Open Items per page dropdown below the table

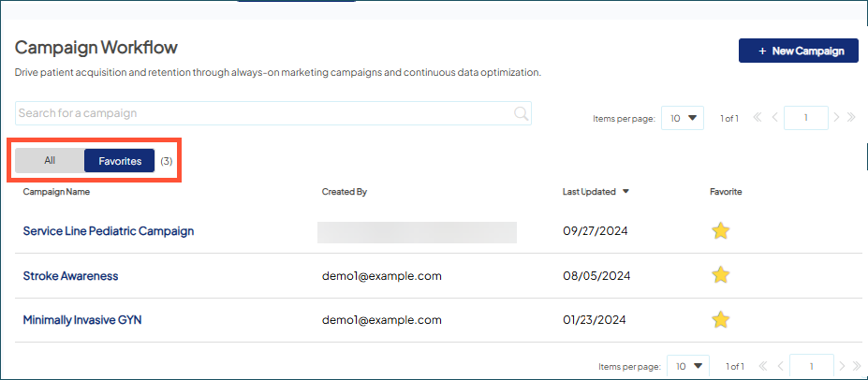click(688, 366)
